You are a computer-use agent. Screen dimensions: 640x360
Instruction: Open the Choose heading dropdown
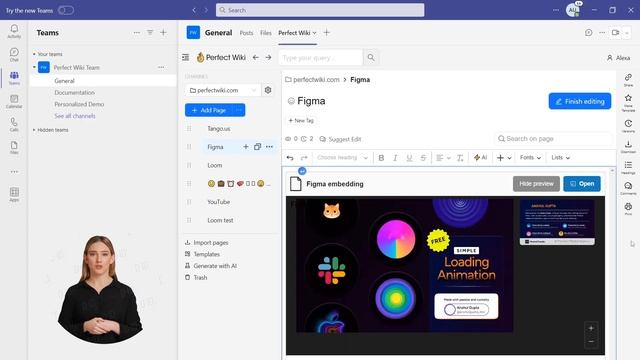click(342, 158)
